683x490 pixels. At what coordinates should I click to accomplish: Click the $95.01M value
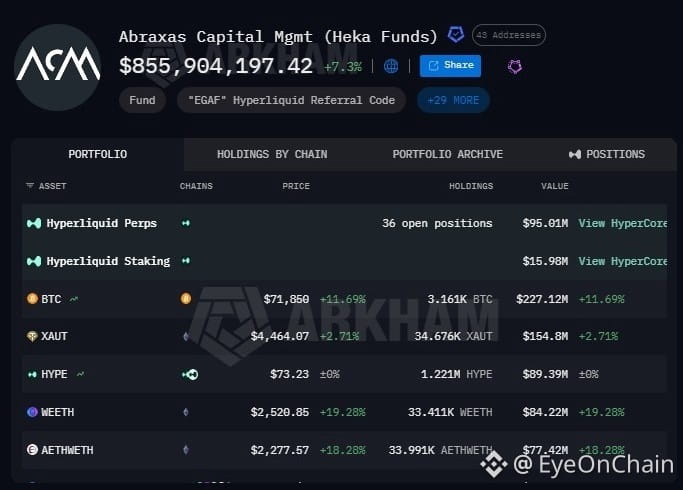(545, 223)
